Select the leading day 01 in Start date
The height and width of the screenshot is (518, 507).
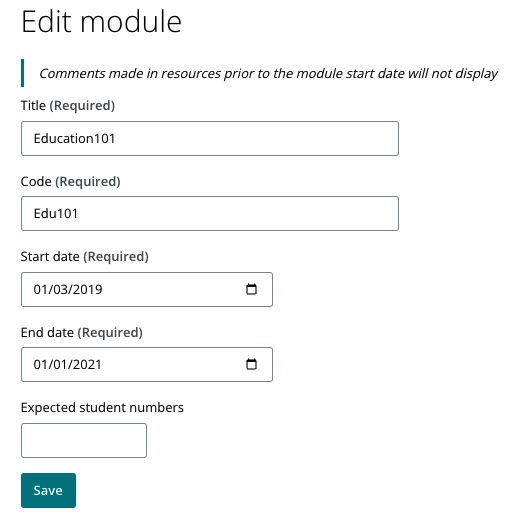point(41,289)
